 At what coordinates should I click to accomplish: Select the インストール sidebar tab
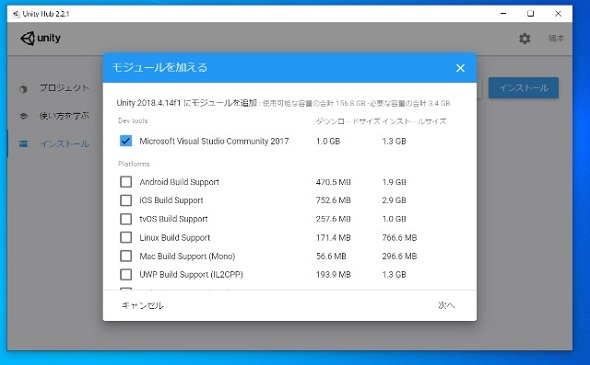(65, 144)
